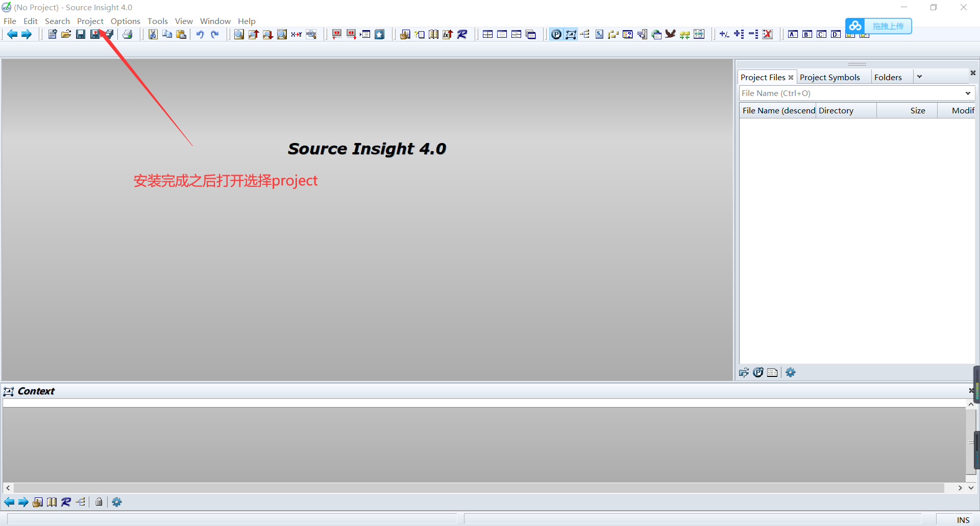Click the web search WWW icon
Image resolution: width=980 pixels, height=526 pixels.
coord(311,34)
